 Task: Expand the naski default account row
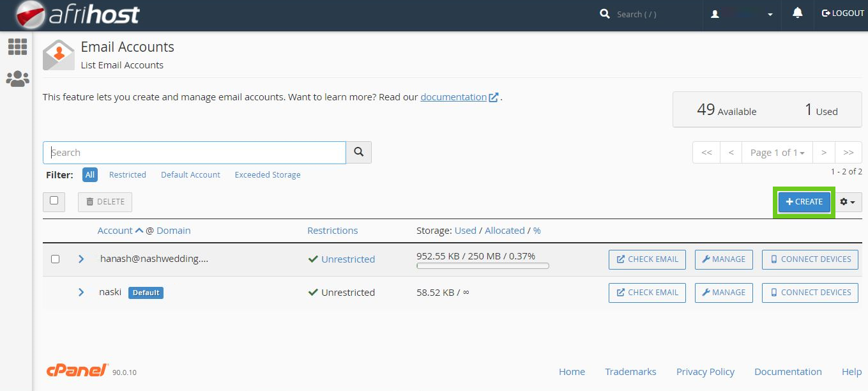coord(81,293)
